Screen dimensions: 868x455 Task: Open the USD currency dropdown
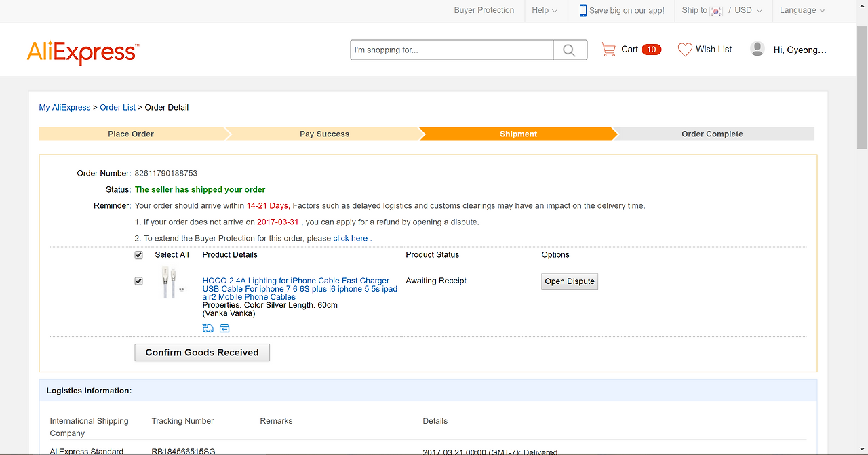pyautogui.click(x=749, y=10)
